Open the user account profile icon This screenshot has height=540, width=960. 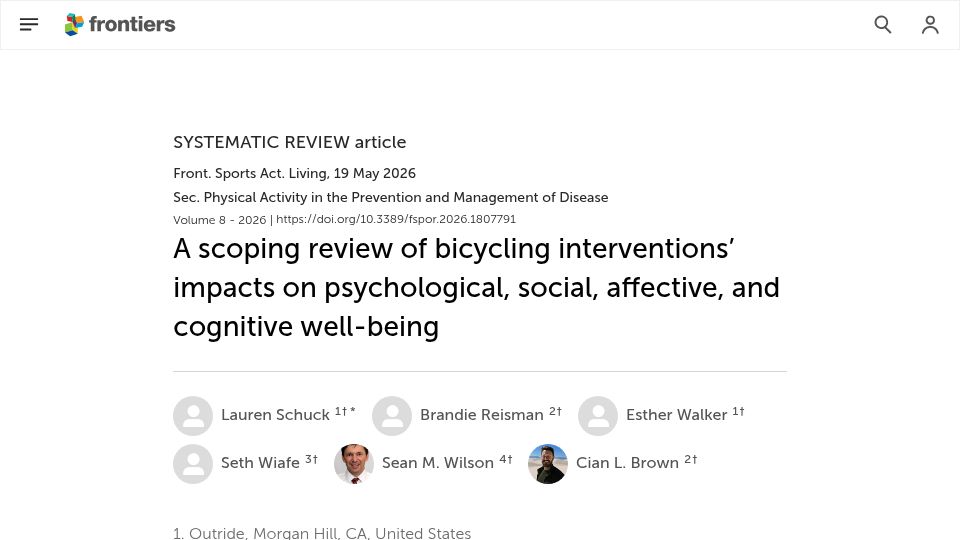coord(930,24)
